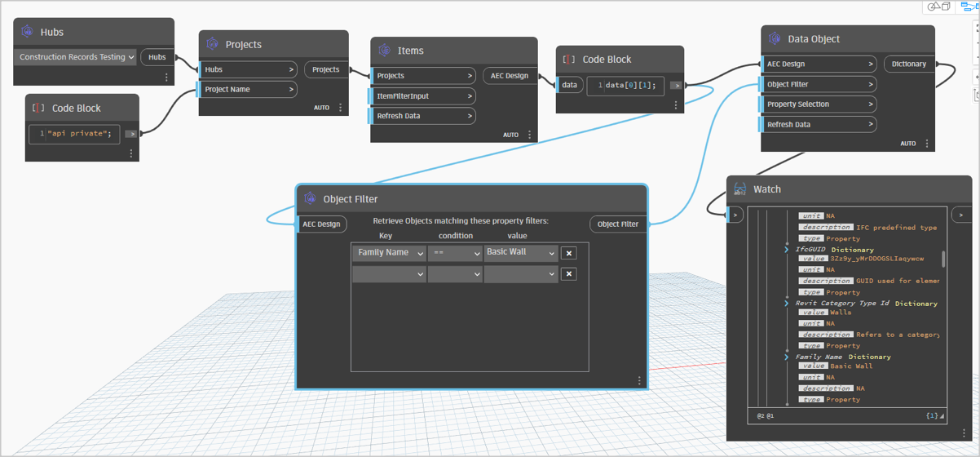
Task: Click the Hubs output port on Hubs node
Action: pos(157,57)
